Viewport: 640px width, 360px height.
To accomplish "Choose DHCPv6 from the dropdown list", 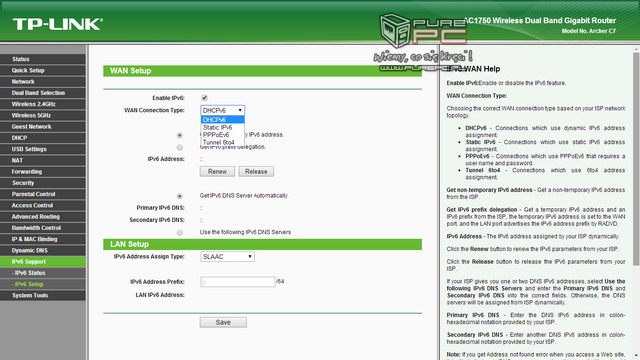I will (222, 120).
